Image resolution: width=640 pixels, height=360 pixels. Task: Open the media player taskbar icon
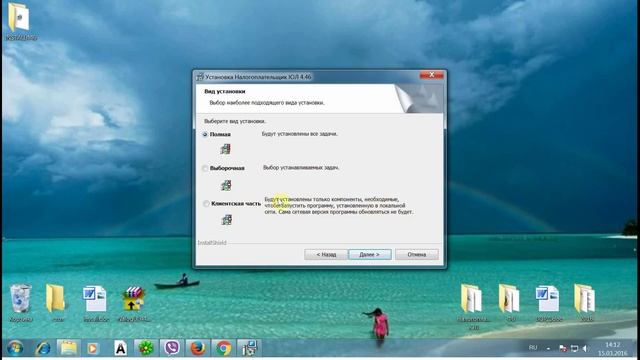(x=93, y=348)
